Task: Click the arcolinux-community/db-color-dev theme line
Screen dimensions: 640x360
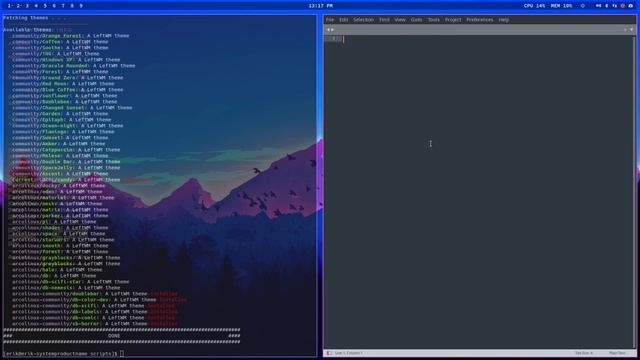Action: (99, 300)
